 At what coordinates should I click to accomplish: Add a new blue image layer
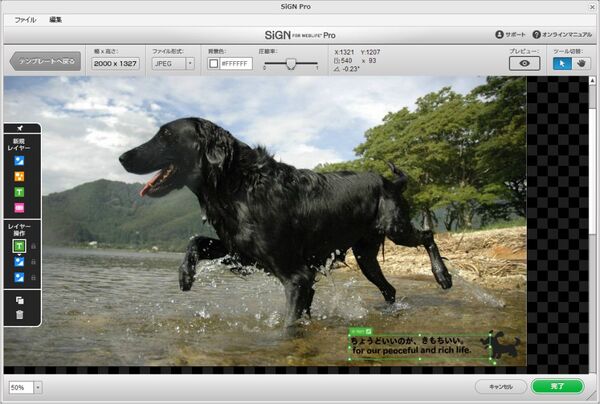pos(19,161)
